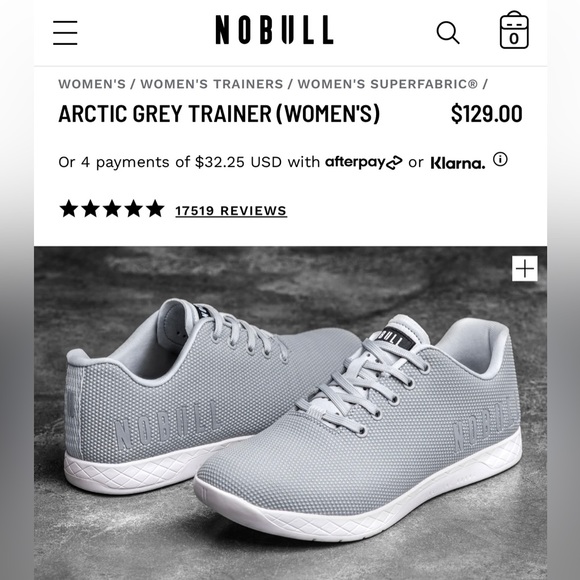Click the Klarna logo
580x580 pixels.
[x=458, y=163]
